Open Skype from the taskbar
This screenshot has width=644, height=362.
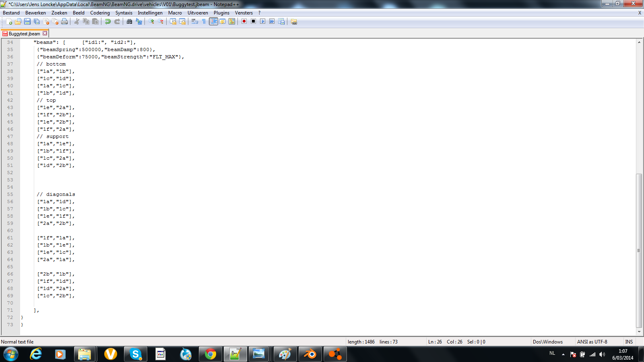[x=136, y=354]
